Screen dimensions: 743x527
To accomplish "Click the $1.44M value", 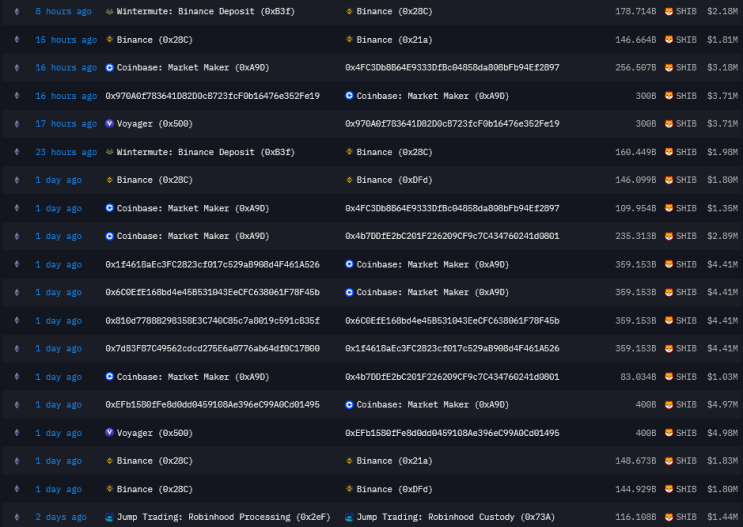I will 722,517.
